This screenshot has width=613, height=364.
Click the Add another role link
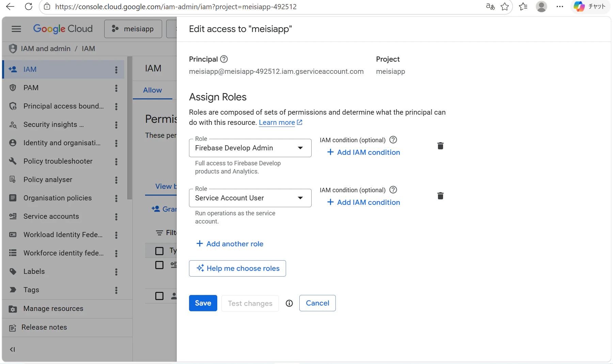pyautogui.click(x=230, y=244)
